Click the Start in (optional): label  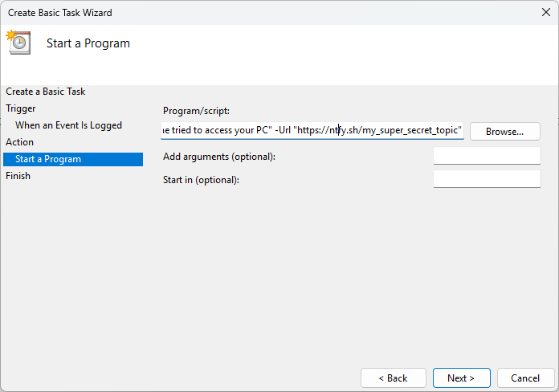(201, 180)
